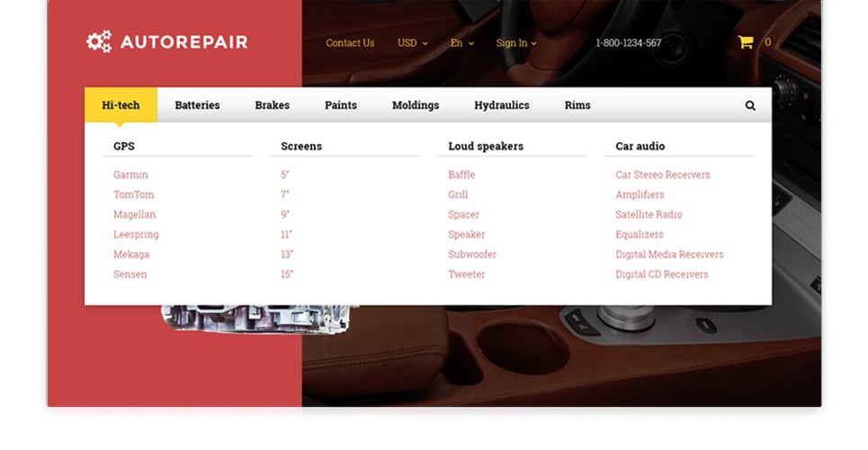
Task: Click the AUTOREPAIR logo text
Action: 184,42
